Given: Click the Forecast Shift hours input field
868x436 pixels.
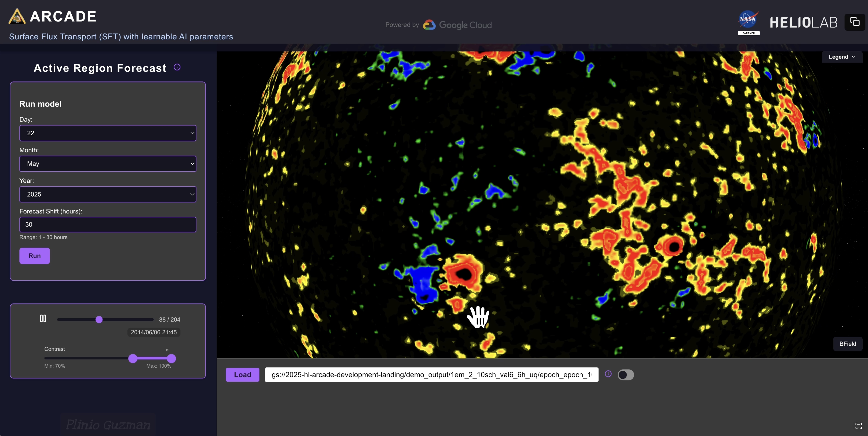Looking at the screenshot, I should click(x=108, y=225).
